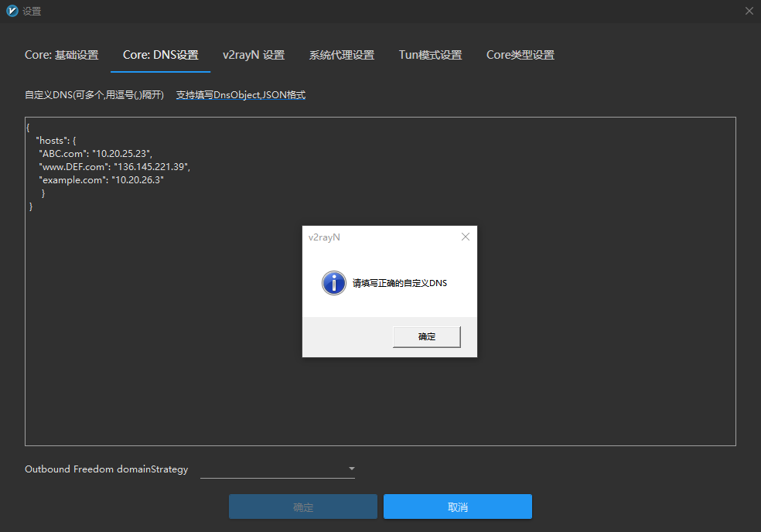The image size is (761, 532).
Task: Click the bottom 确定 confirm button
Action: coord(302,506)
